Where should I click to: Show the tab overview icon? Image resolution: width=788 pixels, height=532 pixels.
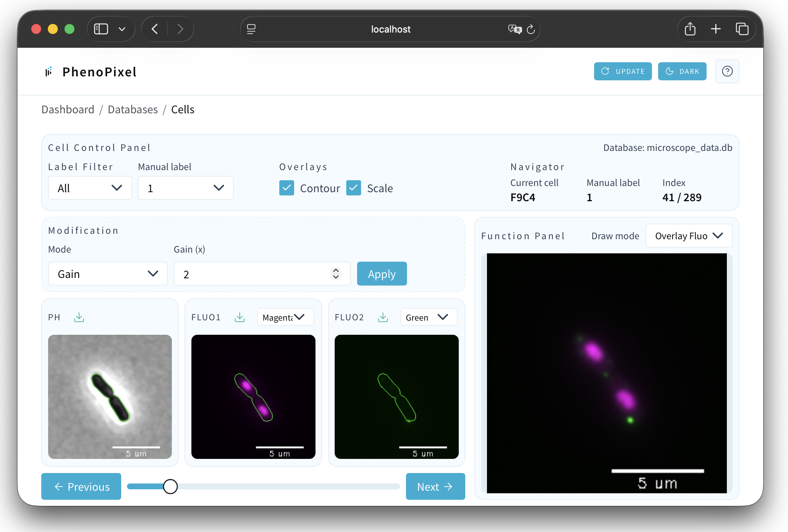(742, 29)
